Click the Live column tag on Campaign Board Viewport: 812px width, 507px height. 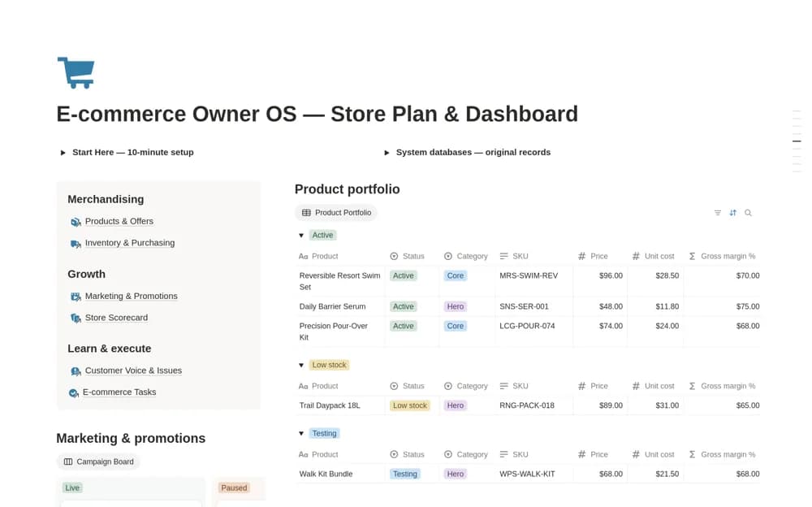(72, 487)
